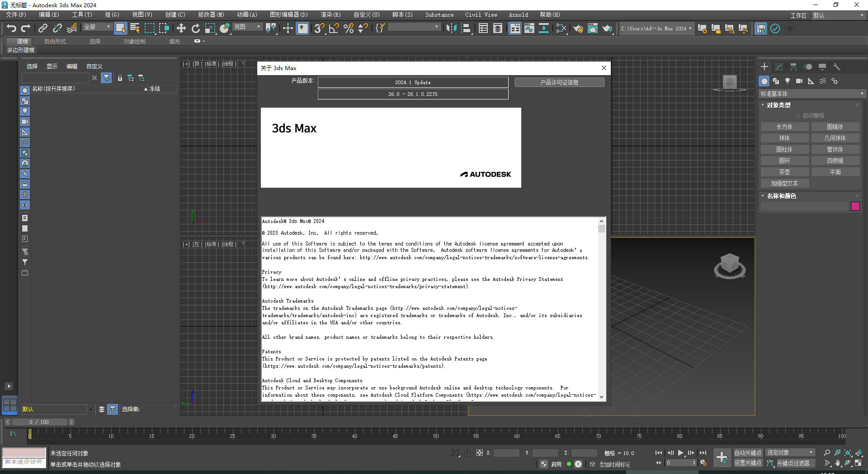The image size is (868, 474).
Task: Open the 渲染 menu
Action: (330, 14)
